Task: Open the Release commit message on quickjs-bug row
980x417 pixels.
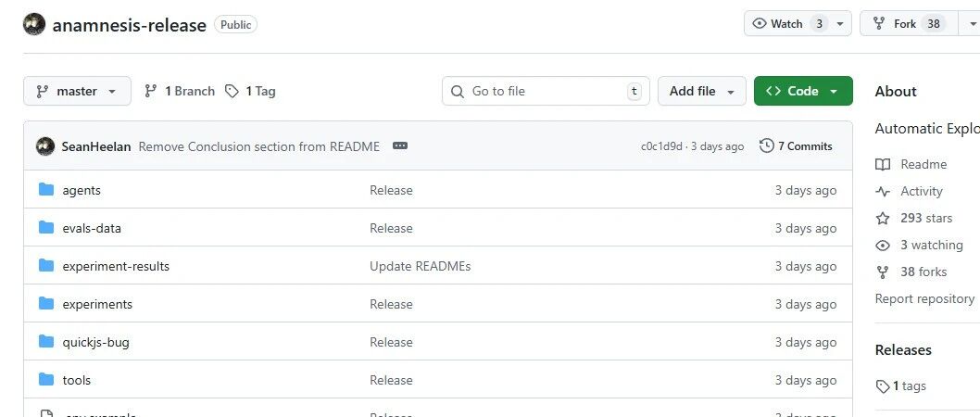Action: pyautogui.click(x=391, y=343)
